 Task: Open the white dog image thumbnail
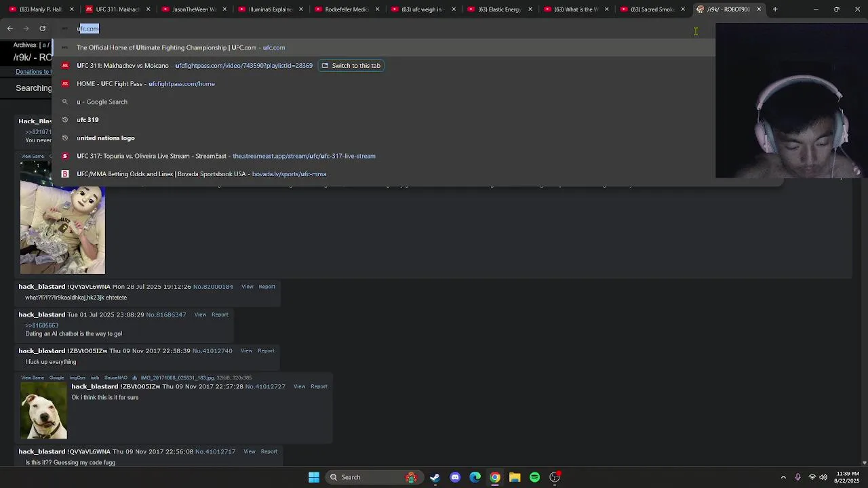(x=44, y=411)
